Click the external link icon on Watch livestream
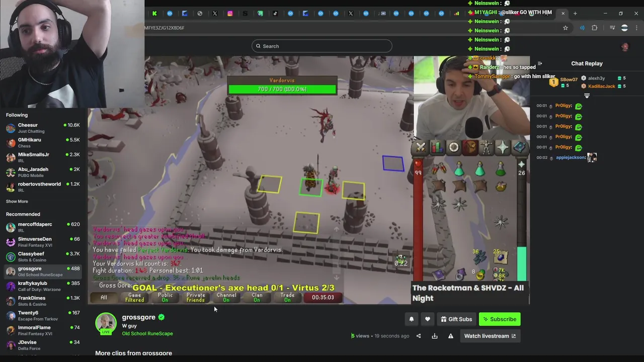This screenshot has height=362, width=644. [x=514, y=336]
